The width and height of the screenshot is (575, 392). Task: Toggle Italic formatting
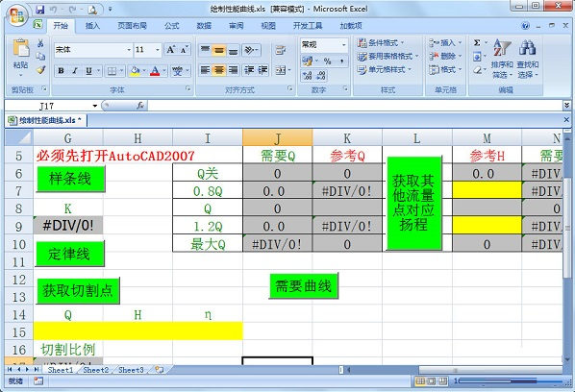coord(74,71)
